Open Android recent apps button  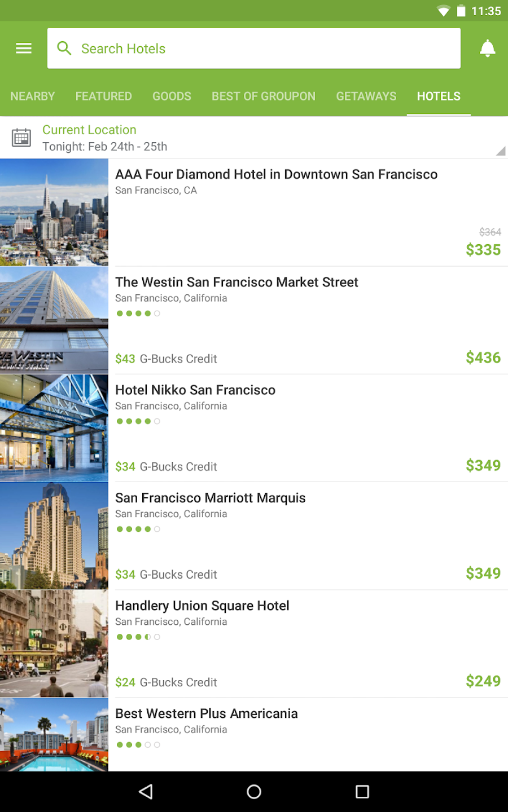362,792
